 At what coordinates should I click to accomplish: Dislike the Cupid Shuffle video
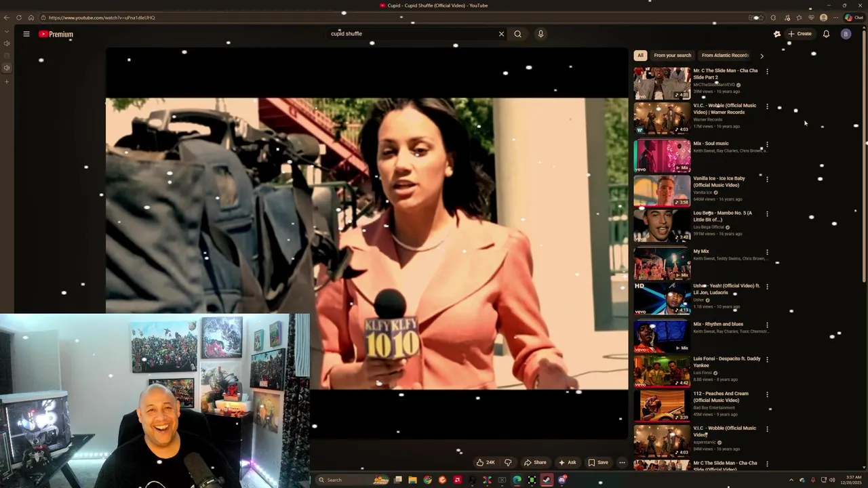coord(508,462)
